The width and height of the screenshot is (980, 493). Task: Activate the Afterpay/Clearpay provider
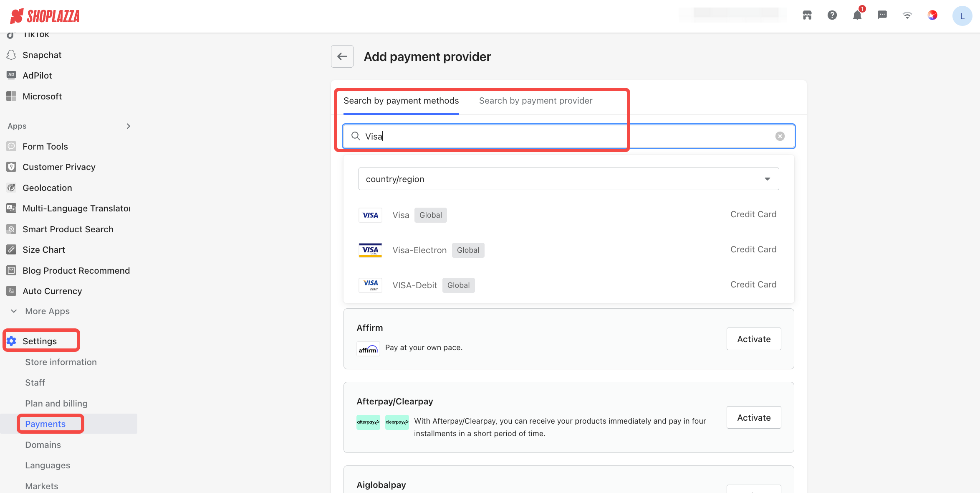coord(754,417)
